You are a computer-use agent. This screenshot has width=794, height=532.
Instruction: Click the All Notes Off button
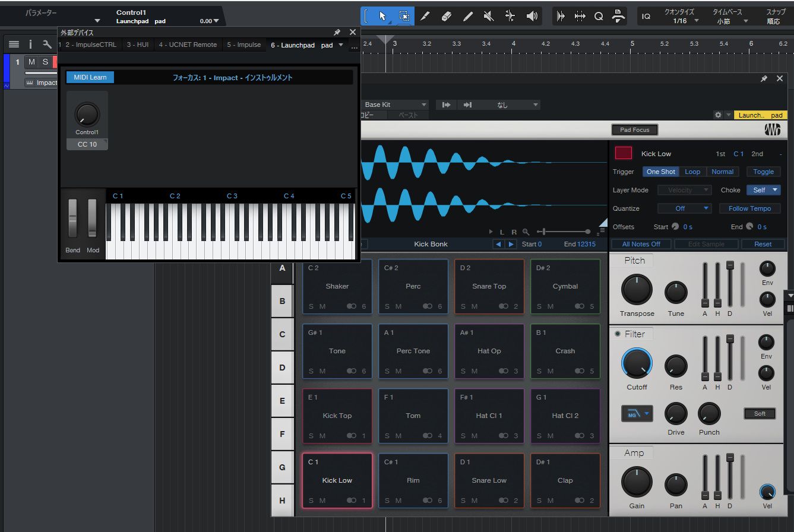[641, 244]
